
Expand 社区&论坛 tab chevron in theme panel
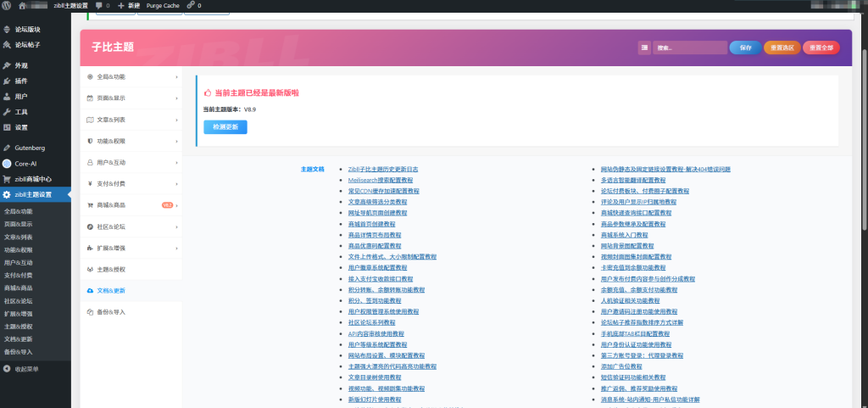176,227
